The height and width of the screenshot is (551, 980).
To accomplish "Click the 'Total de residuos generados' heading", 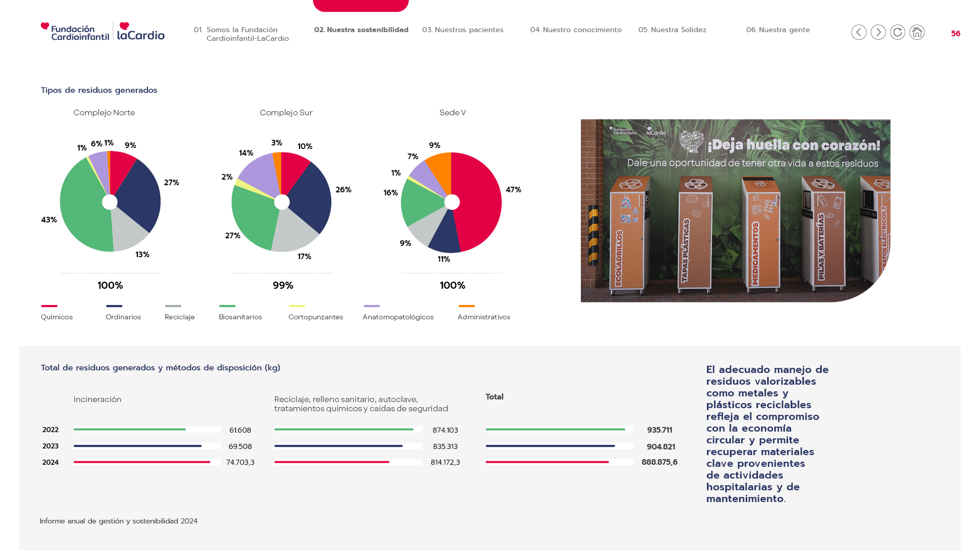I will 160,368.
